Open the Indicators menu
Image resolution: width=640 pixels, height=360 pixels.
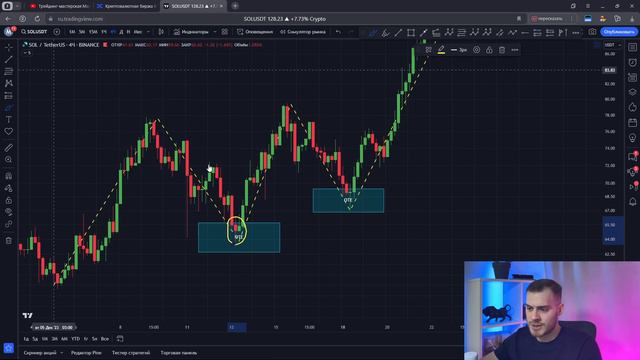pos(191,32)
